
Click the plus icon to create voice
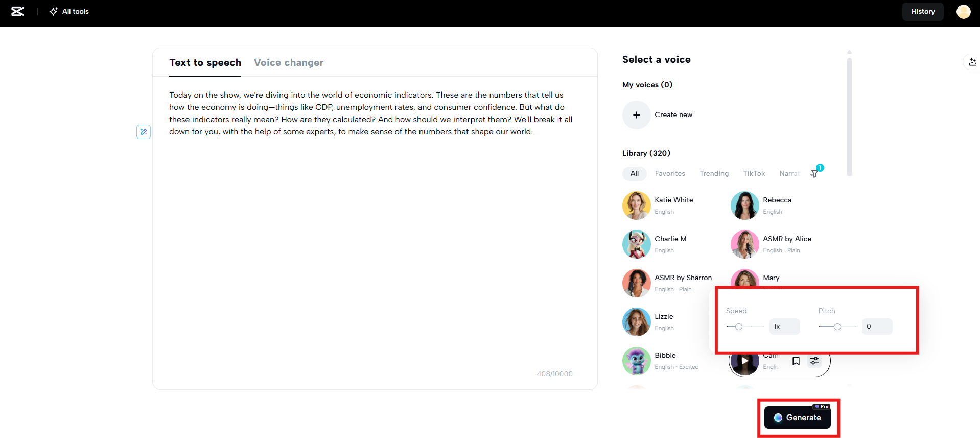pyautogui.click(x=636, y=115)
